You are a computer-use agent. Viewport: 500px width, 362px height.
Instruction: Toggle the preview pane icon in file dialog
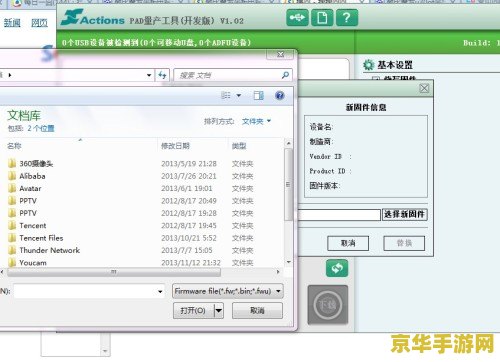pyautogui.click(x=259, y=96)
